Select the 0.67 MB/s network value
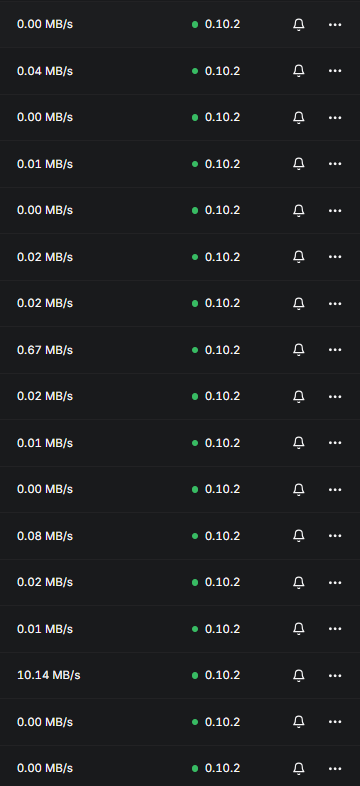Screen dimensions: 360x786 [45, 350]
